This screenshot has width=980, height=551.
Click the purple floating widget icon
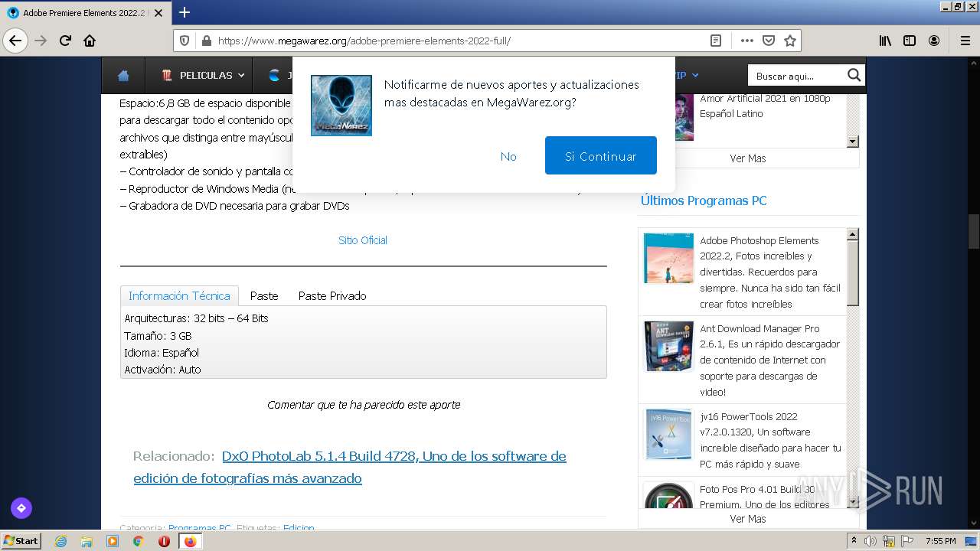(21, 507)
